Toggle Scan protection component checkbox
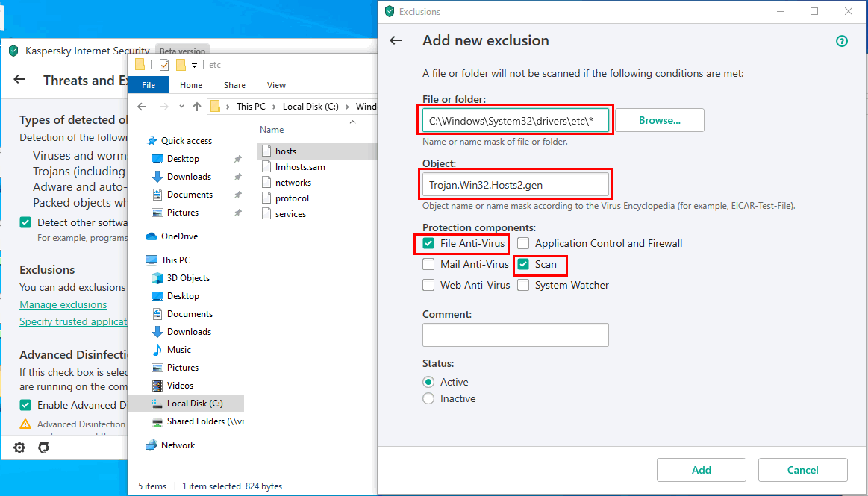Screen dimensions: 868x496 coord(523,264)
